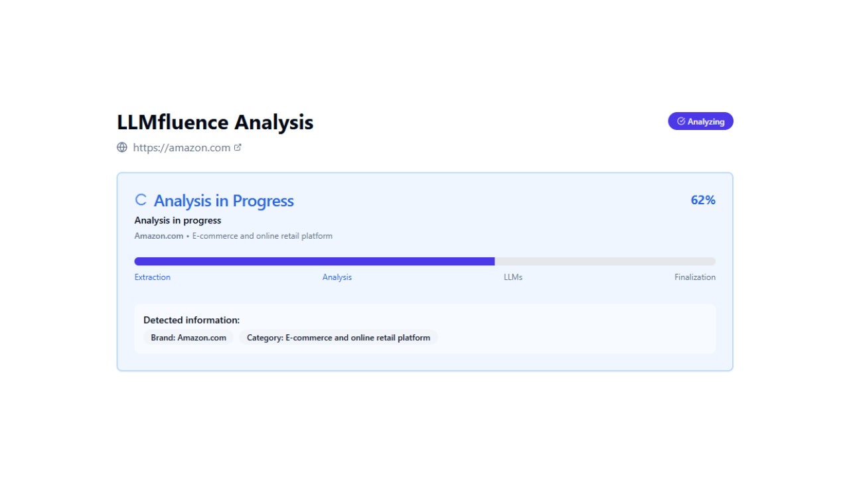843x504 pixels.
Task: Select the Analysis step label
Action: point(337,277)
